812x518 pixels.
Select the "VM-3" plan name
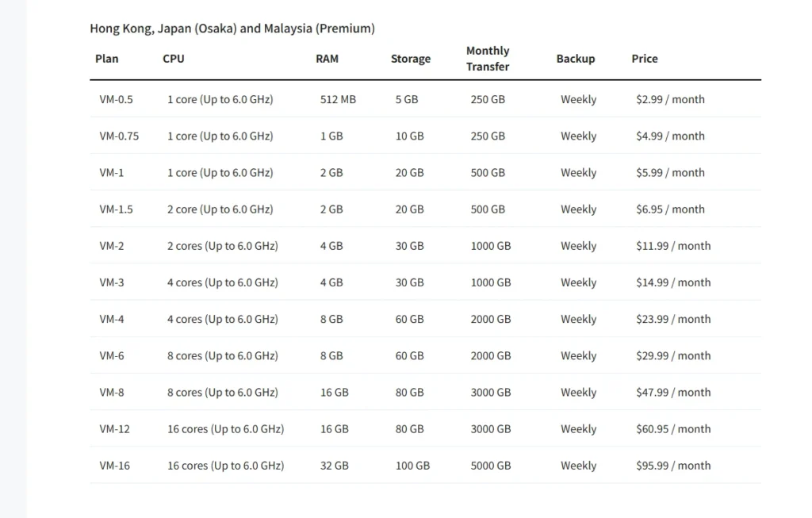click(x=112, y=283)
